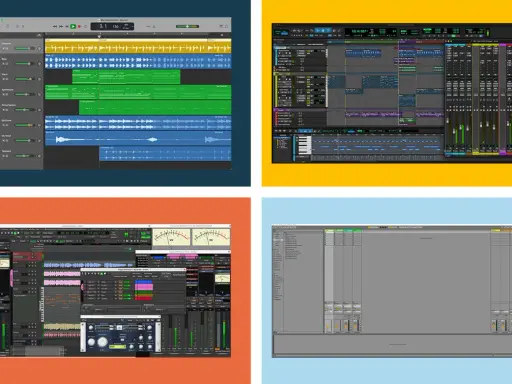
Task: Open the Note Pad icon in GarageBand
Action: (221, 26)
